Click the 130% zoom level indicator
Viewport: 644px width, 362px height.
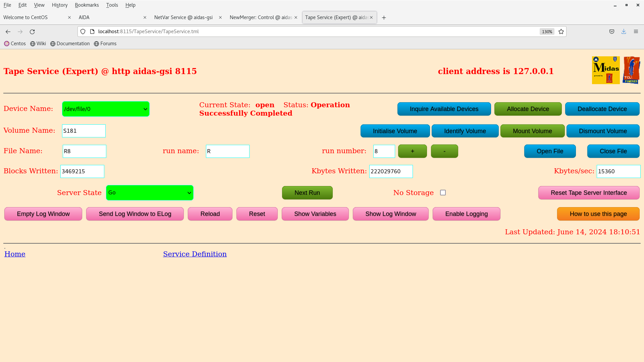click(547, 32)
